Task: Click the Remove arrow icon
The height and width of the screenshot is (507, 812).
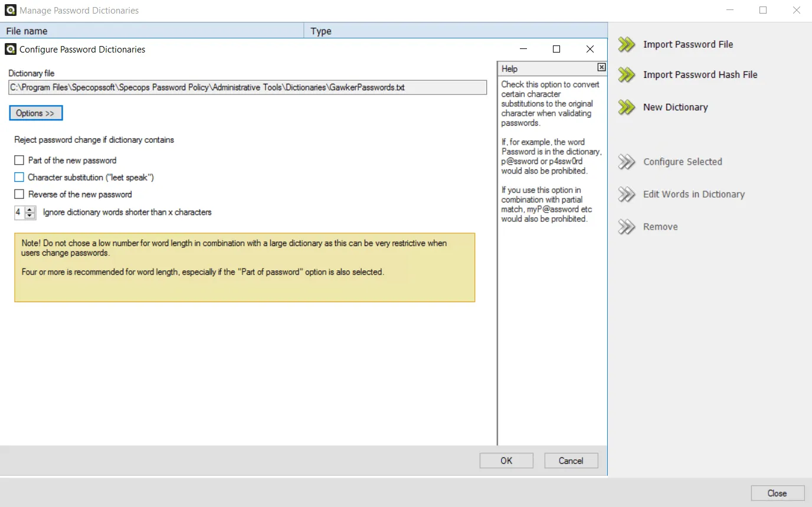Action: 626,227
